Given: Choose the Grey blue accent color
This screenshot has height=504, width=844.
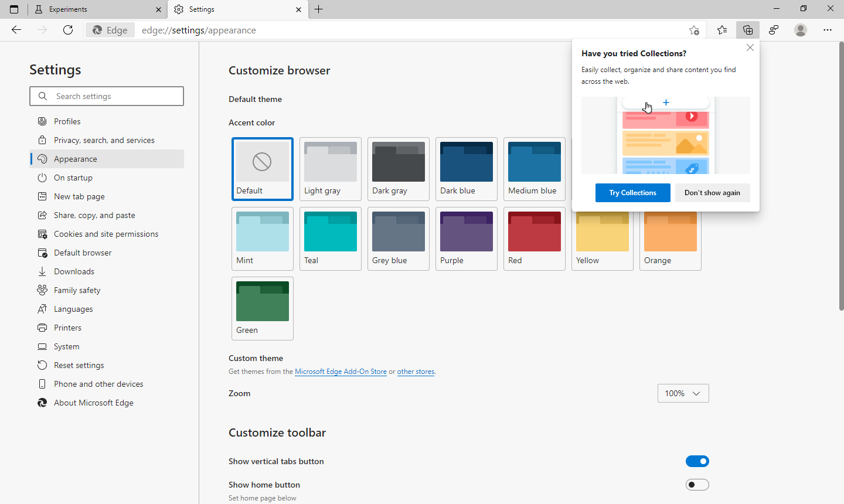Looking at the screenshot, I should tap(399, 239).
